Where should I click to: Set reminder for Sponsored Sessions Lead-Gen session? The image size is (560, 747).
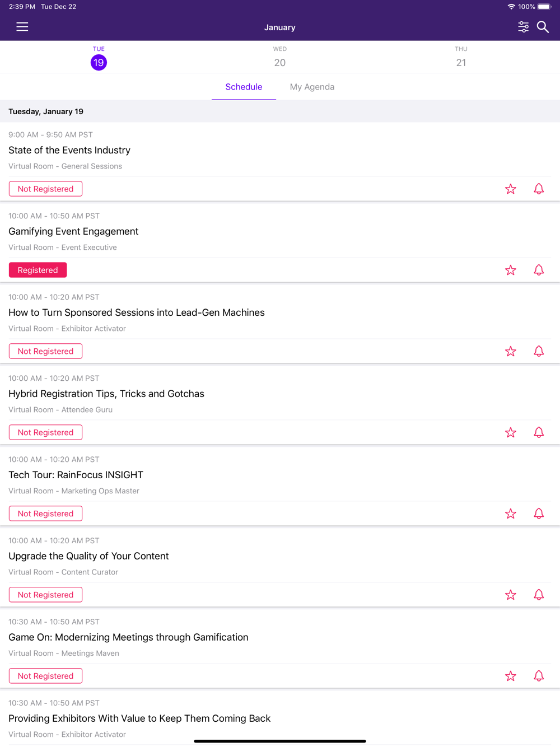(539, 352)
